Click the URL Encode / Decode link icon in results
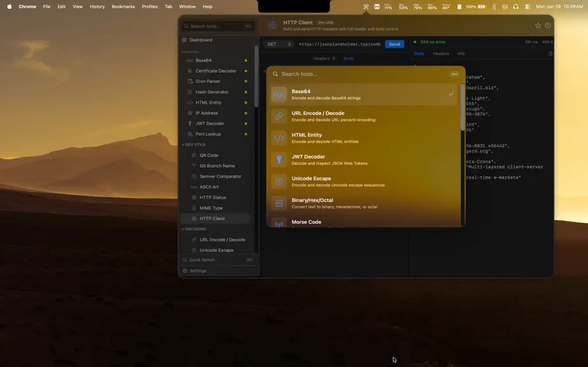Screen dimensions: 588x367 (x=279, y=116)
